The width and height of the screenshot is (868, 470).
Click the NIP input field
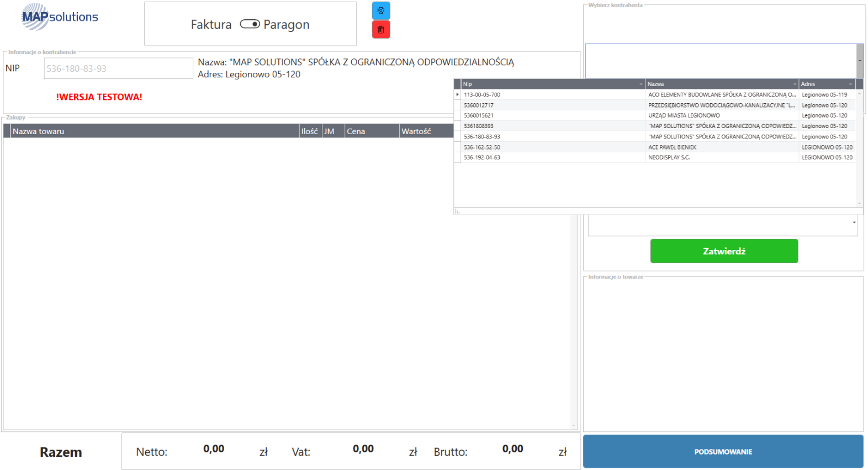pyautogui.click(x=118, y=68)
